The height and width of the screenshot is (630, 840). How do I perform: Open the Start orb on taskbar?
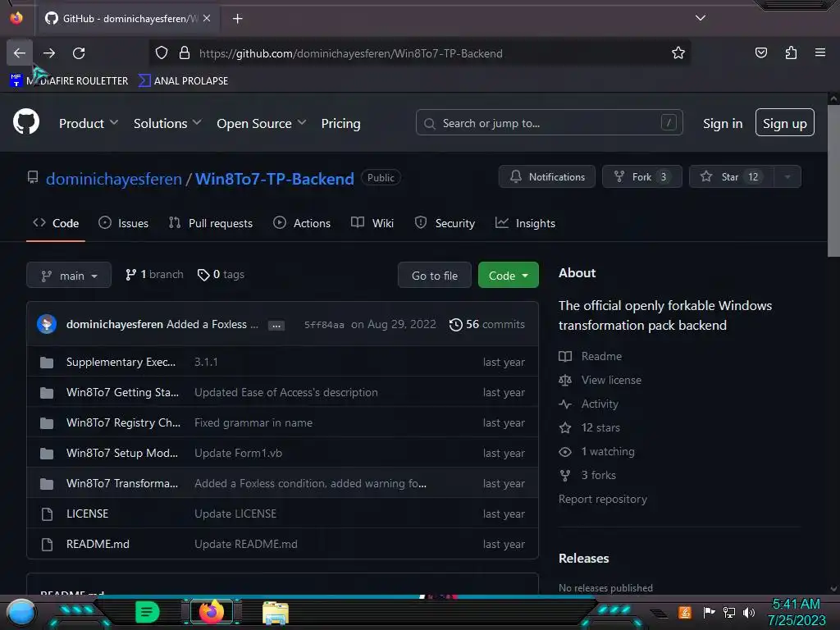[x=21, y=612]
